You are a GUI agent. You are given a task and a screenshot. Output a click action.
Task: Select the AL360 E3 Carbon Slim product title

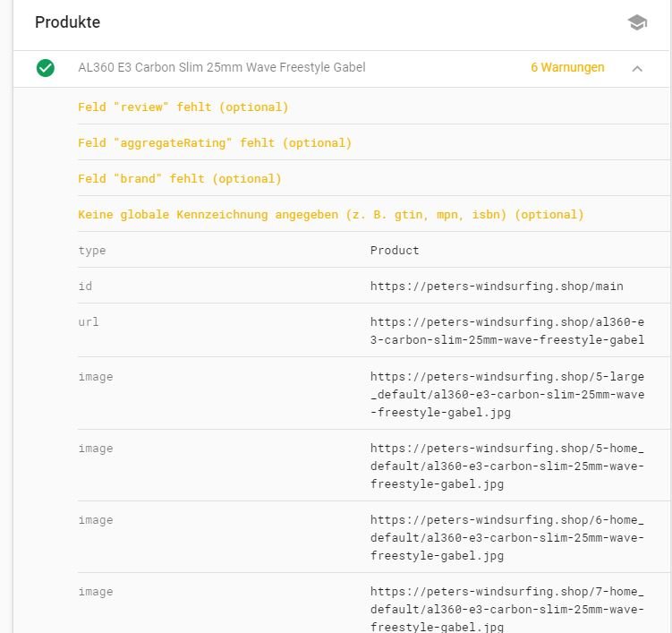tap(222, 68)
